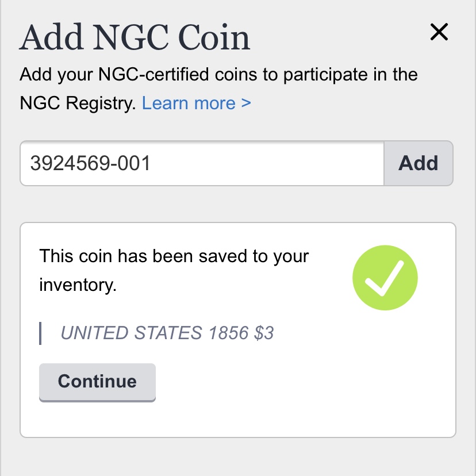476x476 pixels.
Task: Click the saved to inventory message
Action: point(174,270)
